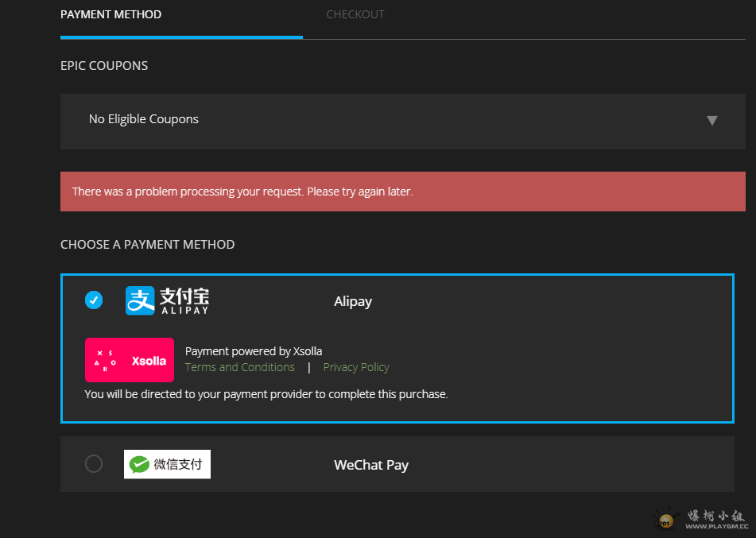Image resolution: width=756 pixels, height=538 pixels.
Task: Click the Alipay payment method label
Action: 353,302
